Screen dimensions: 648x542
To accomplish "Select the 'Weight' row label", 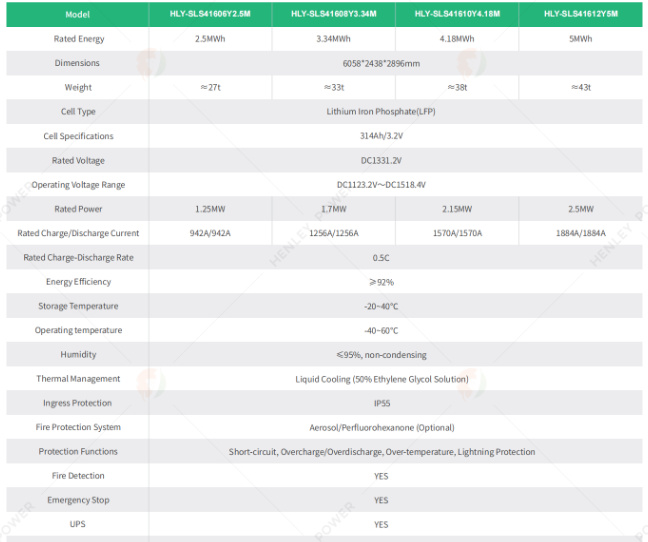I will [x=78, y=88].
